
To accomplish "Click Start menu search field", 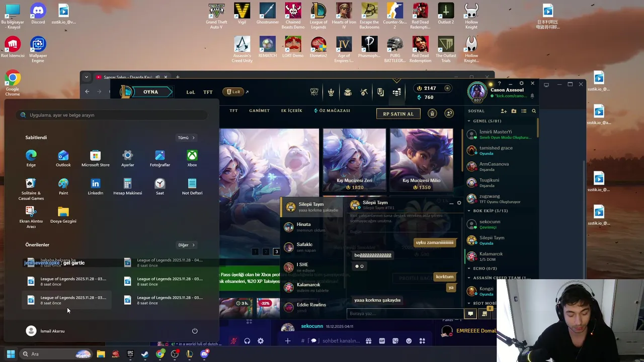I will pyautogui.click(x=112, y=115).
